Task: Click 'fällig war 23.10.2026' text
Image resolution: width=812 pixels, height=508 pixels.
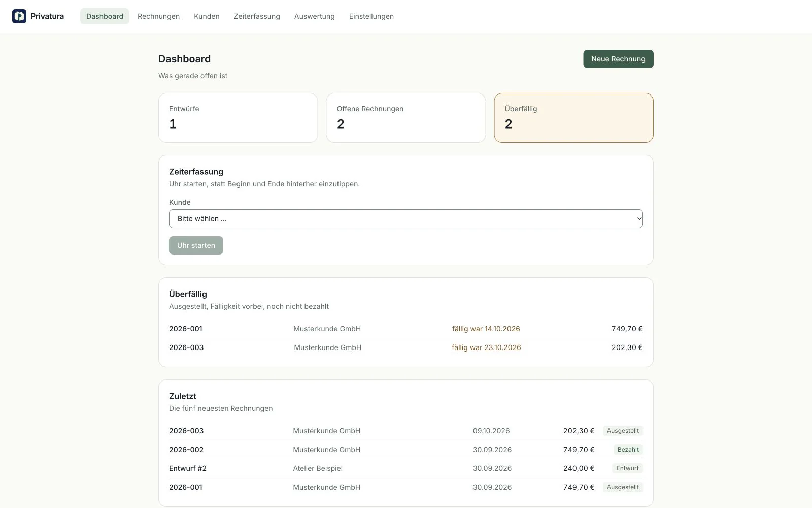Action: pos(486,347)
